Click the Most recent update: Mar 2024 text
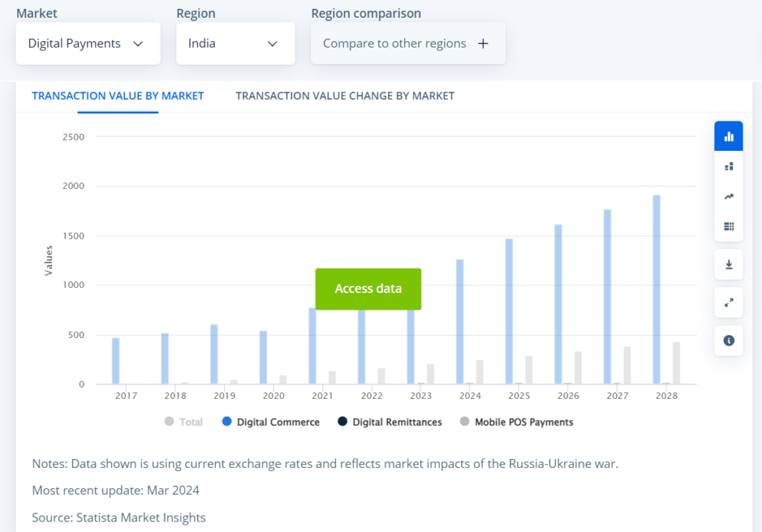762x532 pixels. [115, 490]
